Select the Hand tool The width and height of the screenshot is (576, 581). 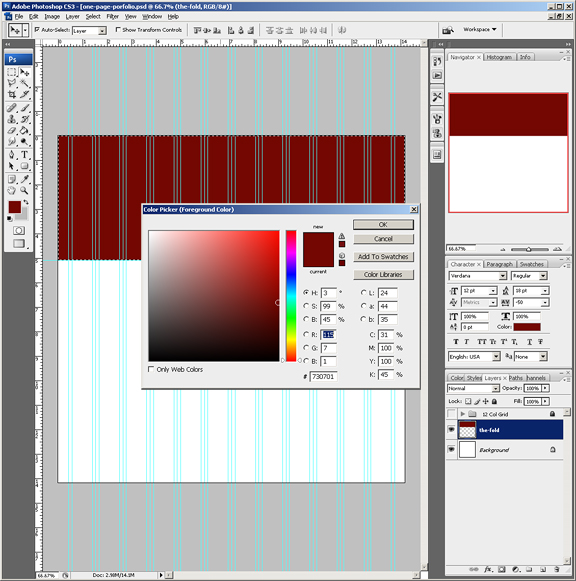tap(12, 190)
